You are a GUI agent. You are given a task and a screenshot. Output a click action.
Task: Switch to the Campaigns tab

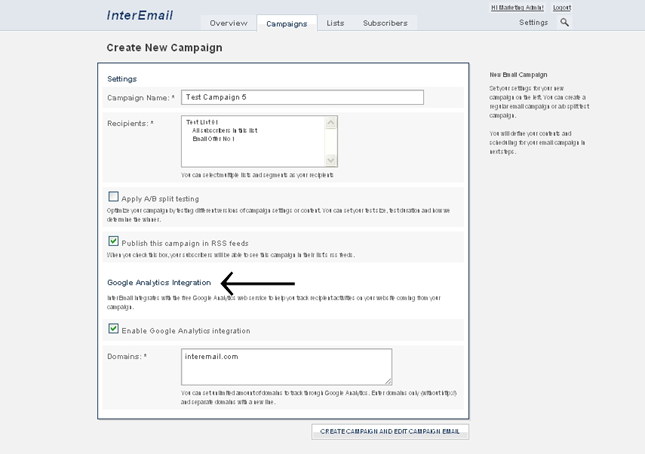[286, 22]
